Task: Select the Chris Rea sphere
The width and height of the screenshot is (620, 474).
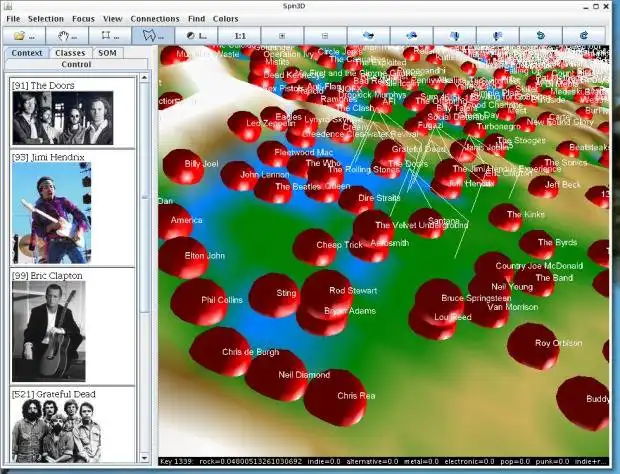Action: pos(335,397)
